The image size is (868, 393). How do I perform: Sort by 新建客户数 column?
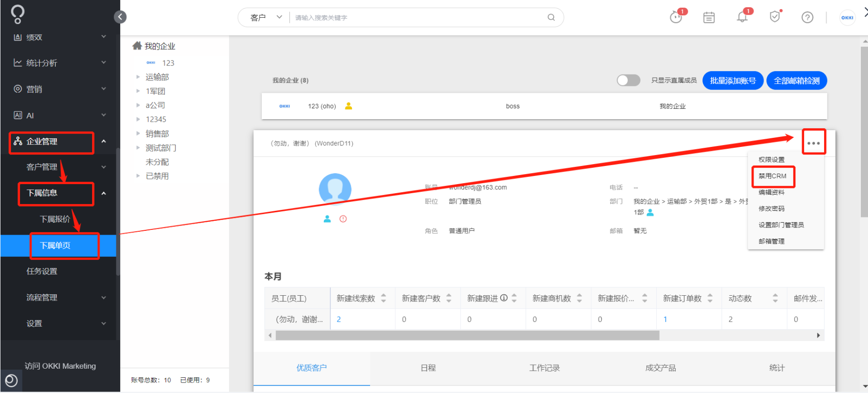point(449,298)
